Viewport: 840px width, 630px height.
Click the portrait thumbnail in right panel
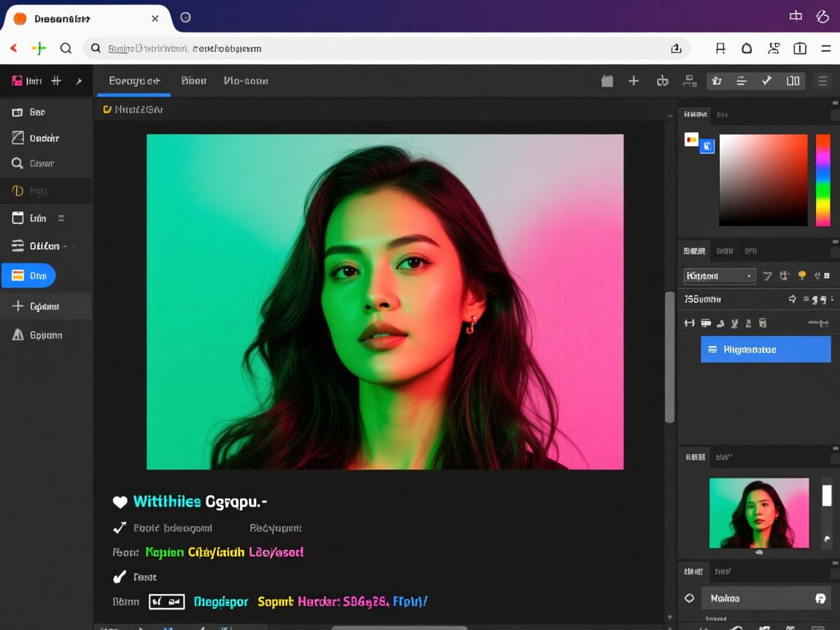click(759, 513)
